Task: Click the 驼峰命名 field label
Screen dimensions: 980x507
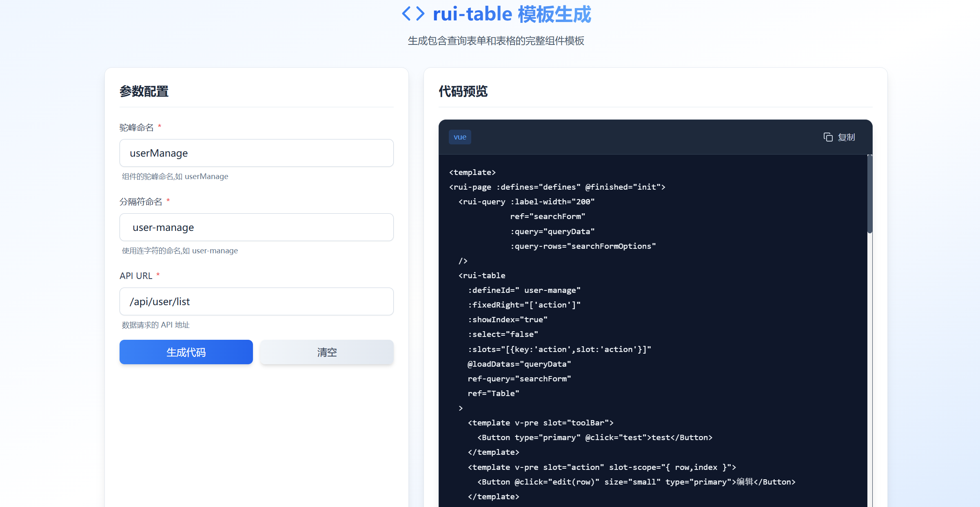Action: (x=136, y=127)
